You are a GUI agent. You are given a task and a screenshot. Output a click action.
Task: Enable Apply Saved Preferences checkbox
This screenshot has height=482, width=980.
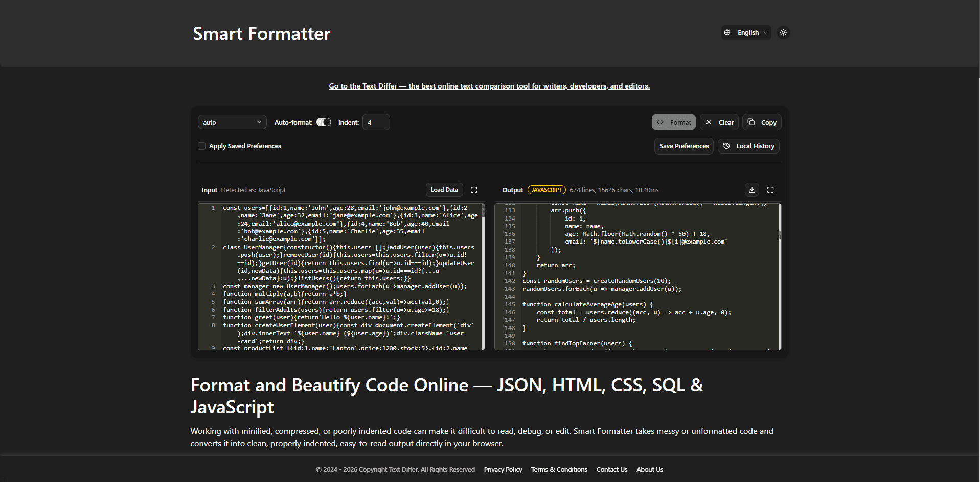pyautogui.click(x=202, y=146)
